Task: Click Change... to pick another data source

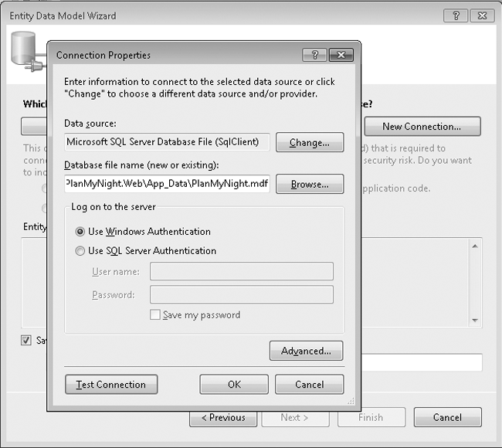Action: (310, 142)
